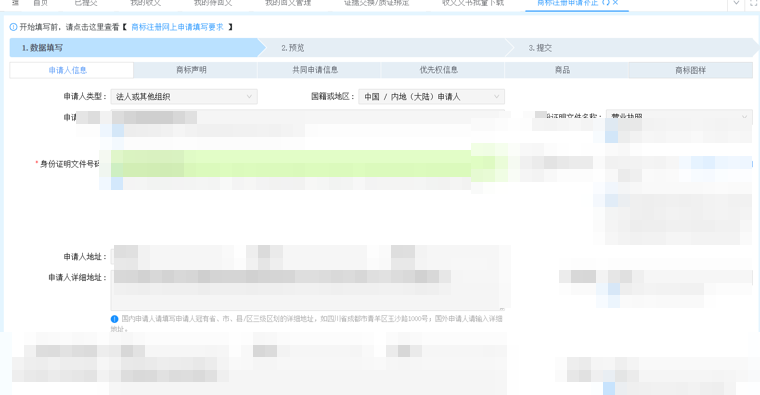Viewport: 760px width, 395px height.
Task: Close the 商标注册申请 page tab
Action: tap(615, 2)
